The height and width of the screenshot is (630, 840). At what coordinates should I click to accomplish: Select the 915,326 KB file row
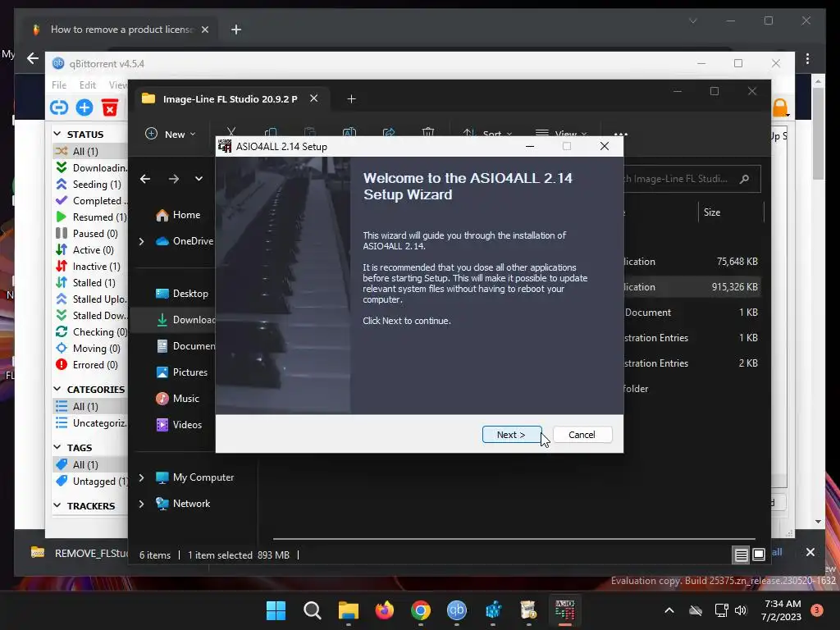tap(692, 287)
